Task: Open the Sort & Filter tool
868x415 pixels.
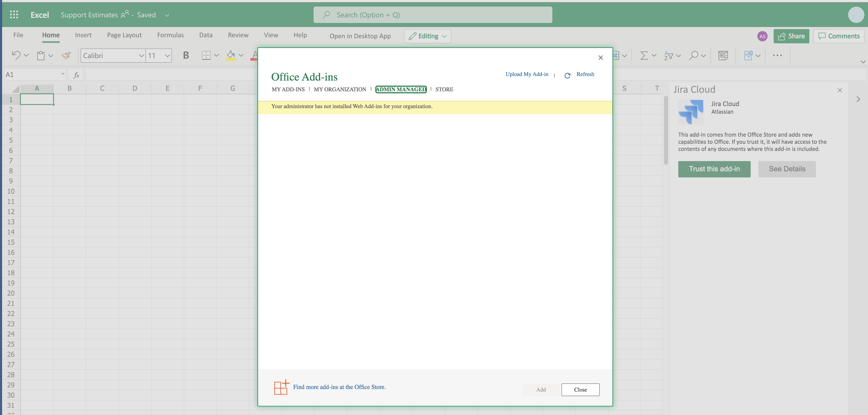Action: tap(669, 55)
